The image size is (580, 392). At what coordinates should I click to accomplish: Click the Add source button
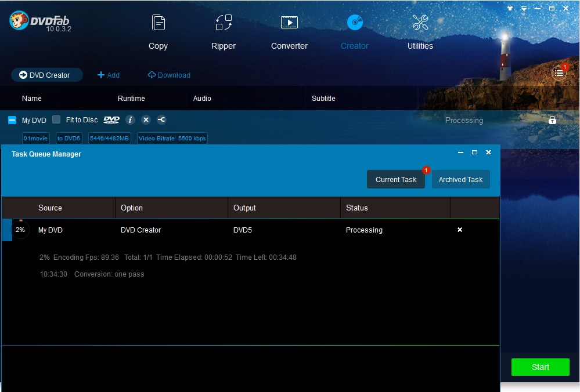coord(109,75)
